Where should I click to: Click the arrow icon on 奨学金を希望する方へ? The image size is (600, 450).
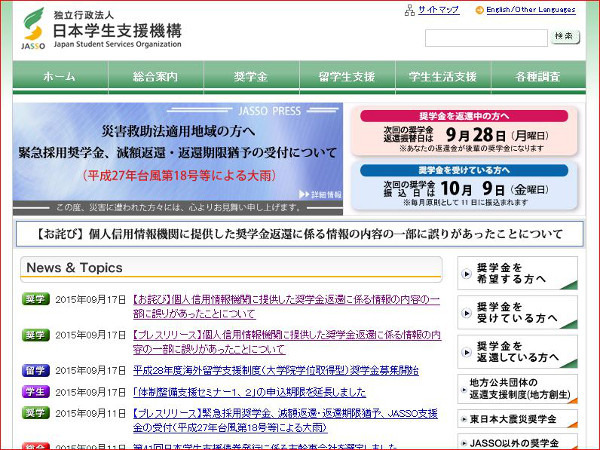pyautogui.click(x=466, y=274)
